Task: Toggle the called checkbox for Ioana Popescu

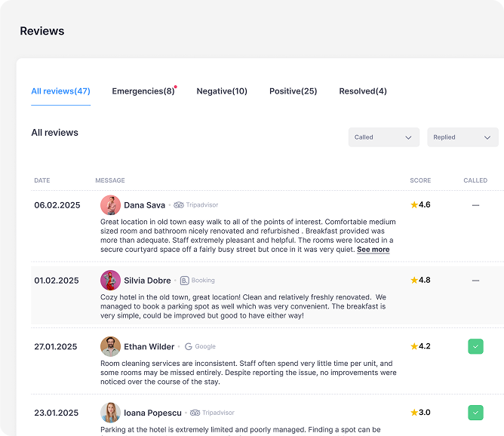Action: click(x=476, y=413)
